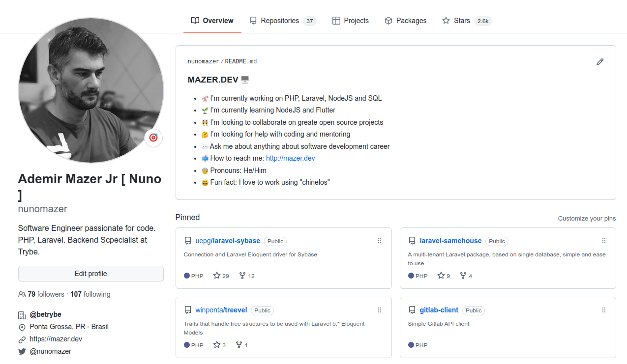Click the repo icon beside uepg/laravel-sybase
Screen dimensions: 627x364
click(188, 241)
